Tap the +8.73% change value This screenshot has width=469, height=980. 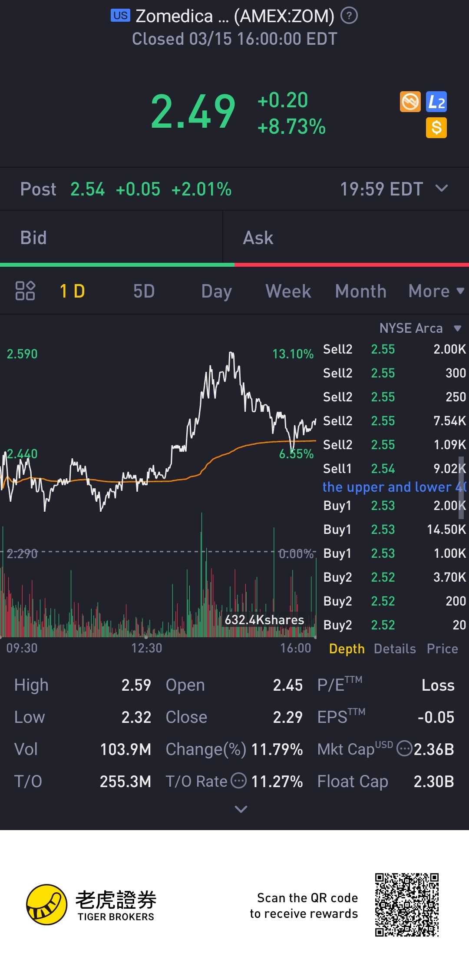coord(291,127)
